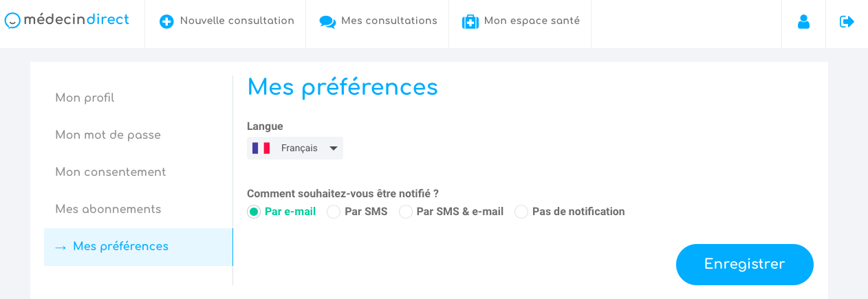This screenshot has height=299, width=868.
Task: Click the logout arrow icon
Action: [x=847, y=21]
